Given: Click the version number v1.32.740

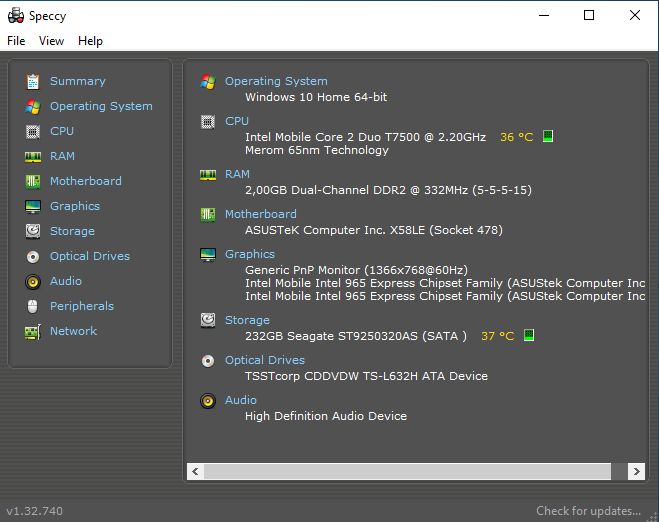Looking at the screenshot, I should point(34,511).
